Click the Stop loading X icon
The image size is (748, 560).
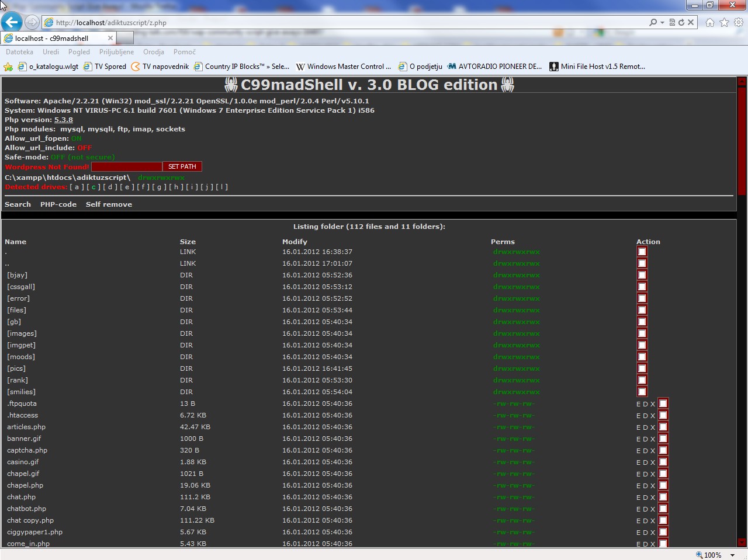point(691,22)
